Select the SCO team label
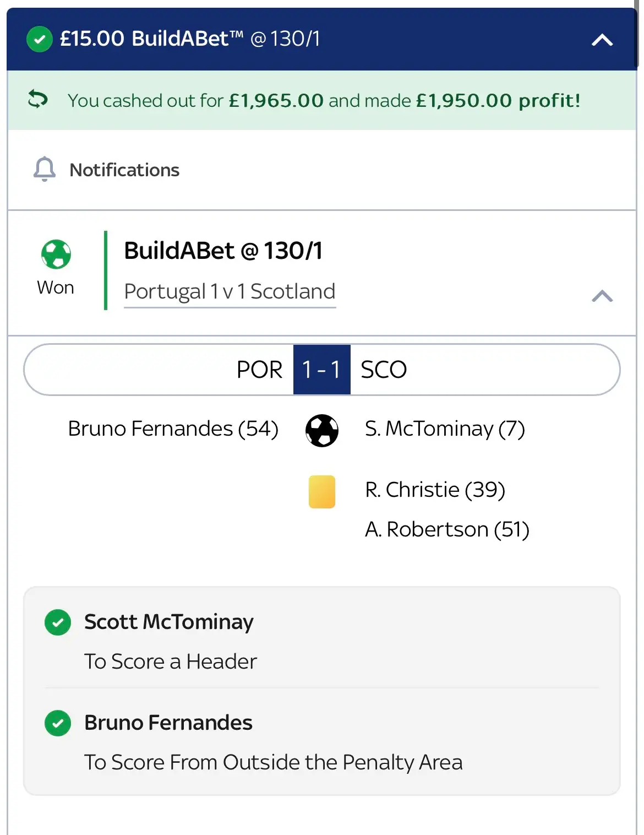Screen dimensions: 644x835 pos(384,370)
